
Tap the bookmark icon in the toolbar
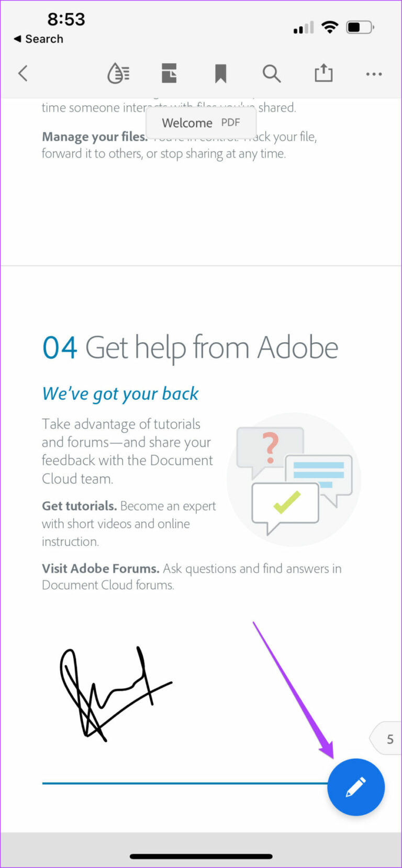[220, 73]
